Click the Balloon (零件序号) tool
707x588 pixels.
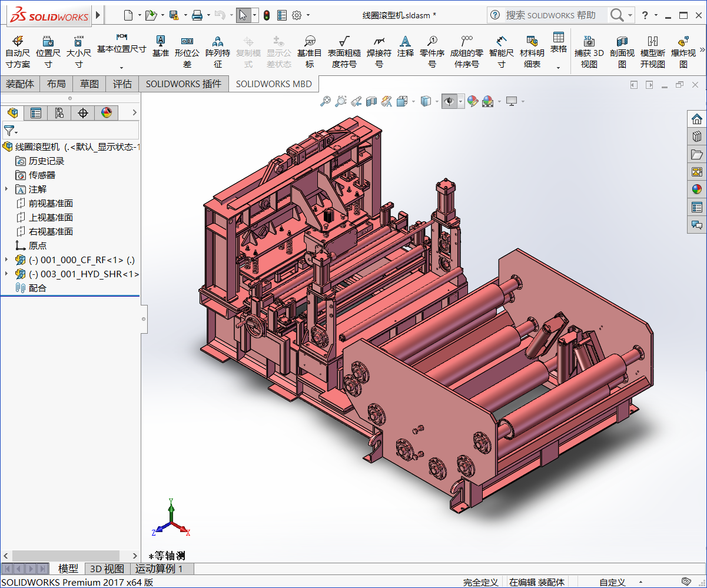432,51
